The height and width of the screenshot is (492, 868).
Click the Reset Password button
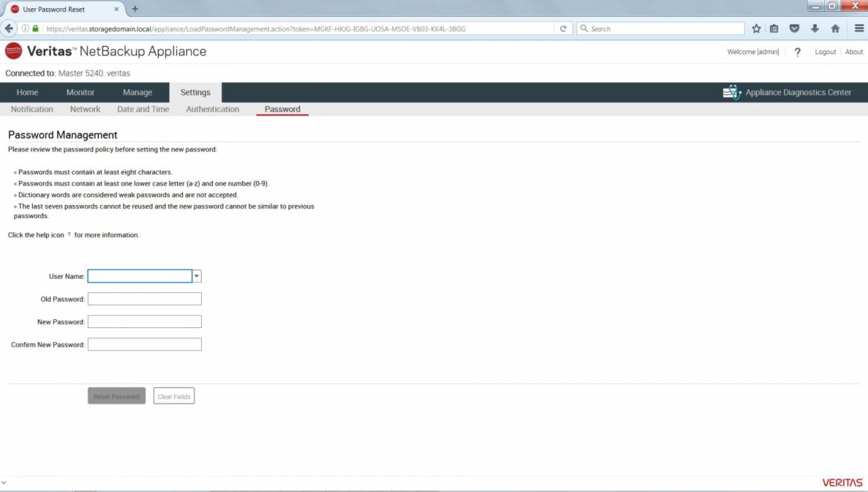116,396
